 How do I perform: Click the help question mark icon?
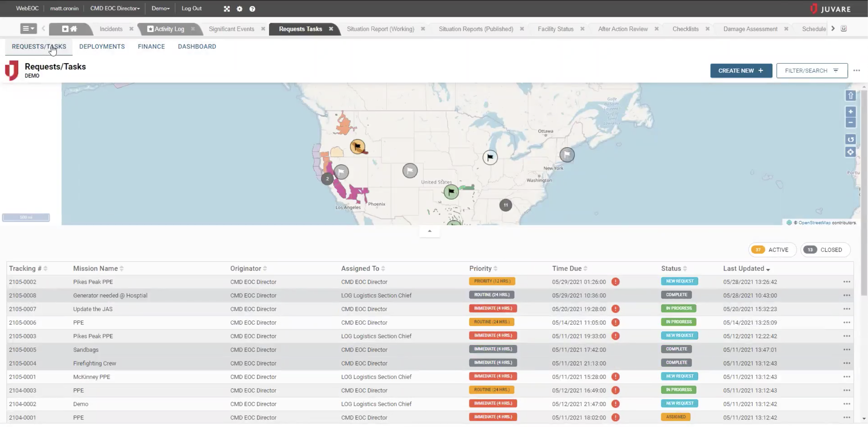coord(252,9)
